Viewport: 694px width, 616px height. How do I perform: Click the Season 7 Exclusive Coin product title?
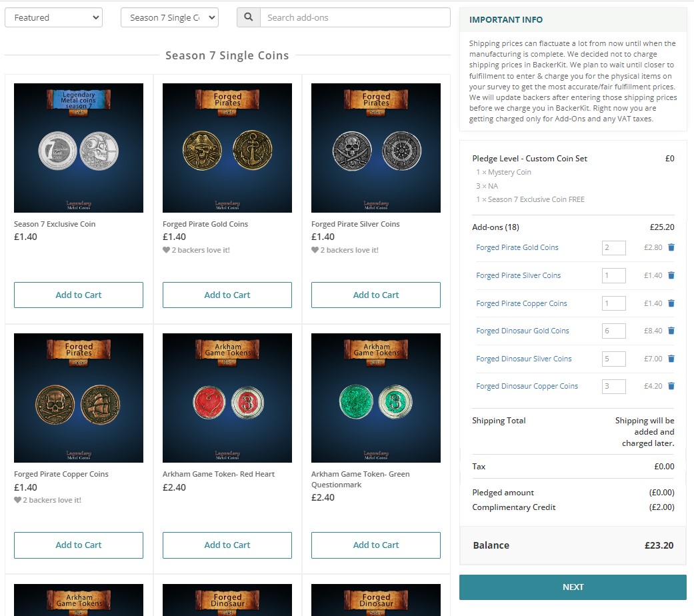tap(55, 224)
